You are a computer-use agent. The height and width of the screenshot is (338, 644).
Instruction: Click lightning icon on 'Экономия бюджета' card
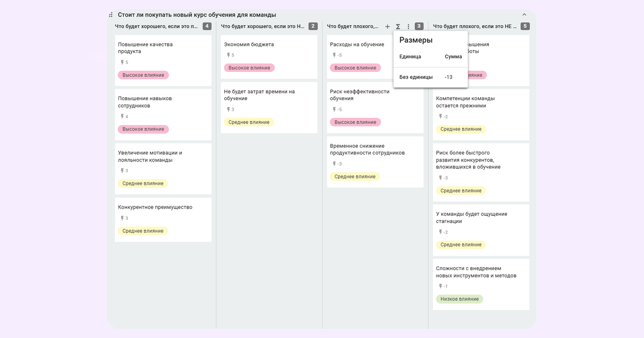pos(228,55)
